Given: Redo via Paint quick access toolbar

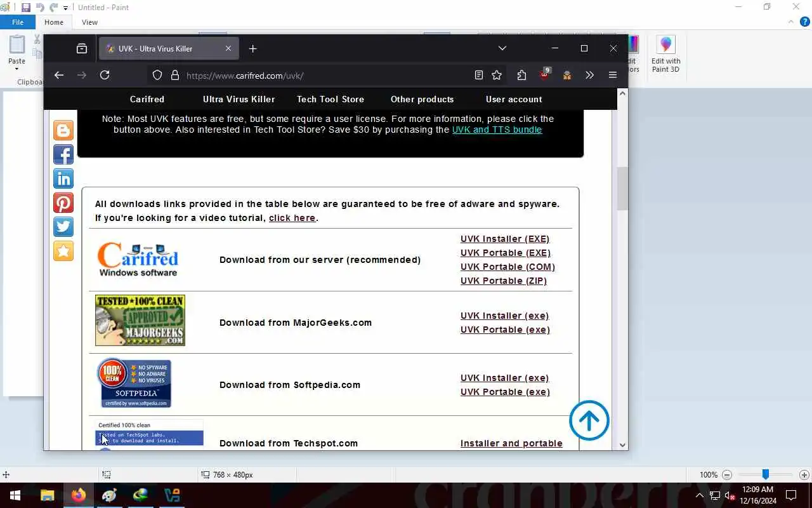Looking at the screenshot, I should pyautogui.click(x=54, y=8).
